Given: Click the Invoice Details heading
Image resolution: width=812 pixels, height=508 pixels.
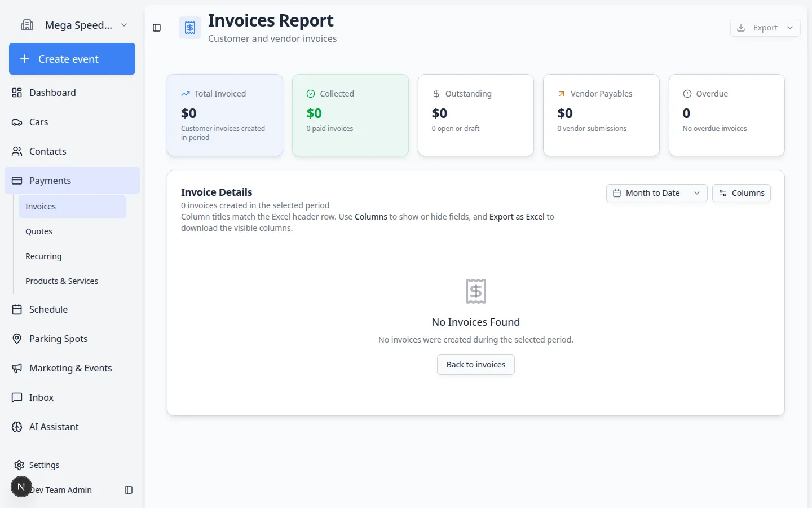Looking at the screenshot, I should click(x=217, y=192).
